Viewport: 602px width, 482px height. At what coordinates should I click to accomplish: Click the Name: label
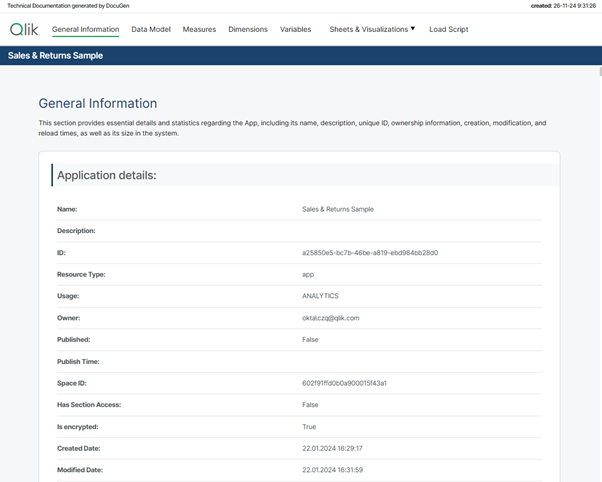tap(67, 209)
